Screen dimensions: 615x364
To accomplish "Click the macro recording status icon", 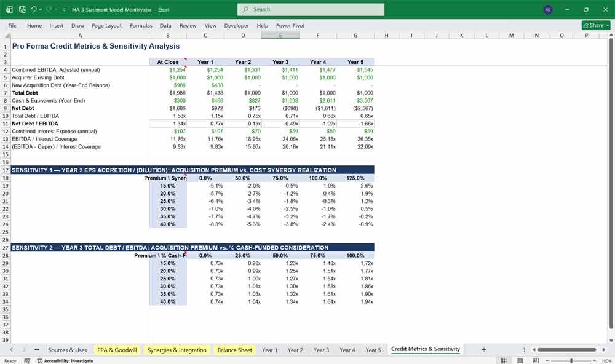I will [x=27, y=361].
